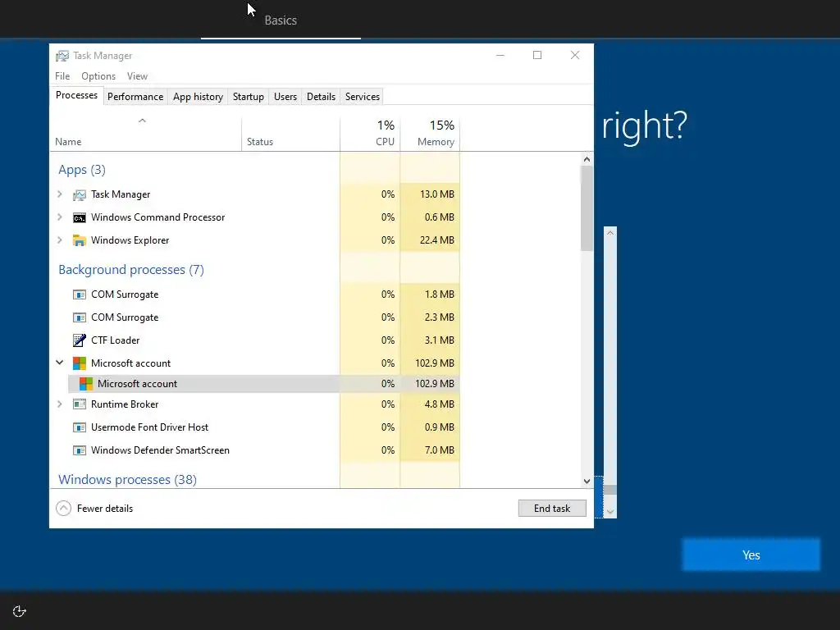Select the highlighted child Microsoft account row
This screenshot has height=630, width=840.
point(264,384)
